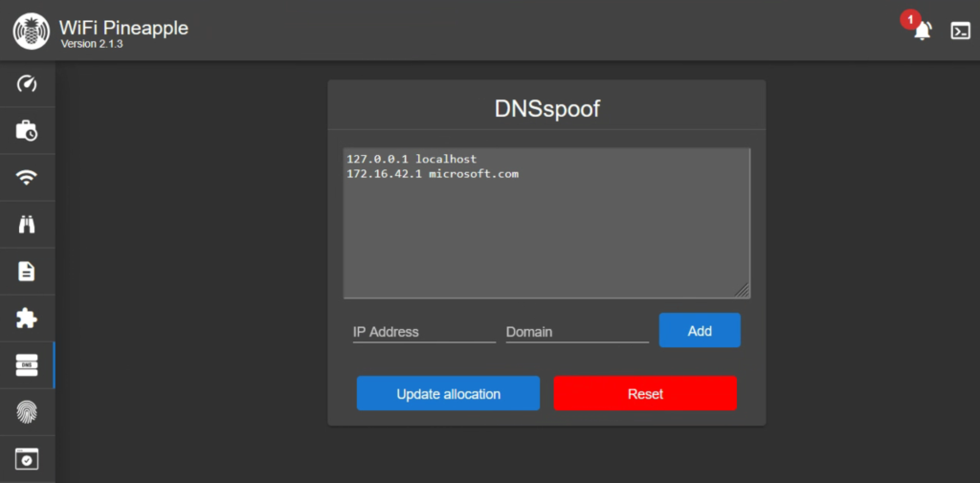Click the 'Version 2.1.3' text
The height and width of the screenshot is (483, 980).
click(92, 44)
